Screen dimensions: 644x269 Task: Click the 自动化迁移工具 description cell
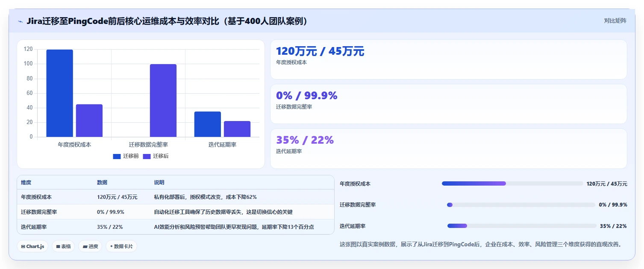(223, 212)
